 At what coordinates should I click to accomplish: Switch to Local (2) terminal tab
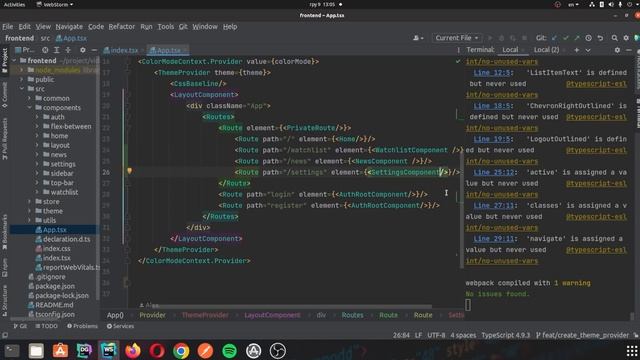coord(546,50)
